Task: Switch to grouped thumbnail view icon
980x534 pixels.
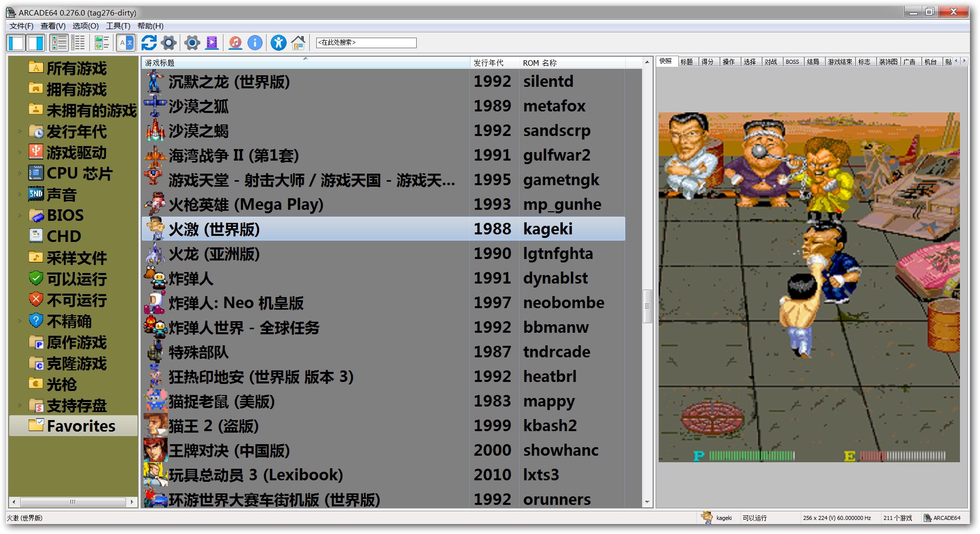Action: 102,43
